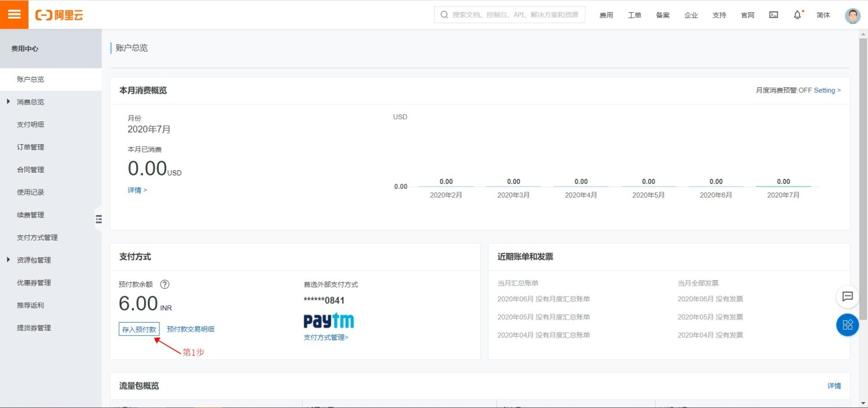This screenshot has height=408, width=868.
Task: Click the user avatar in top right
Action: (x=852, y=15)
